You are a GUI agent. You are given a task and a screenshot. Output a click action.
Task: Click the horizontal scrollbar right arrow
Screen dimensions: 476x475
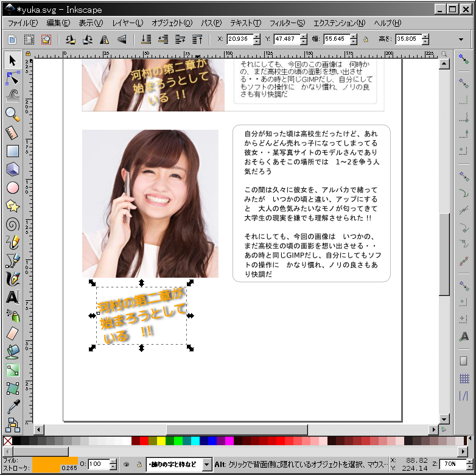coord(433,429)
